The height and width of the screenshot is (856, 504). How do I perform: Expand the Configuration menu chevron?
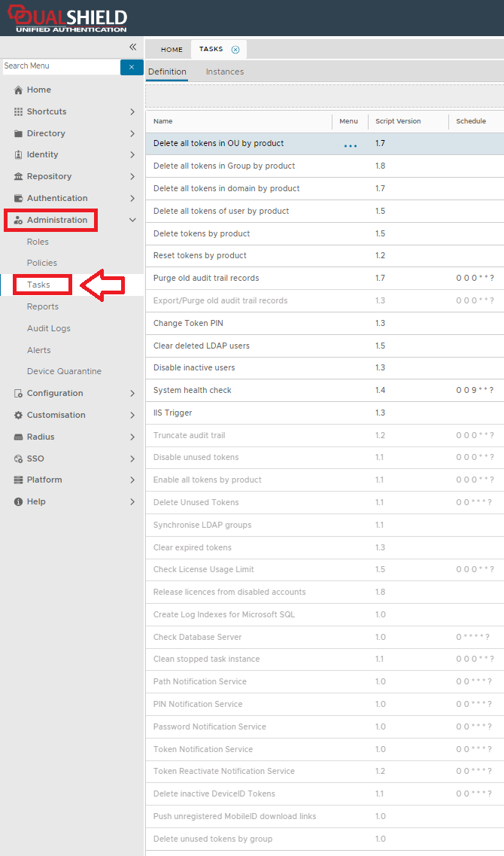[x=132, y=393]
